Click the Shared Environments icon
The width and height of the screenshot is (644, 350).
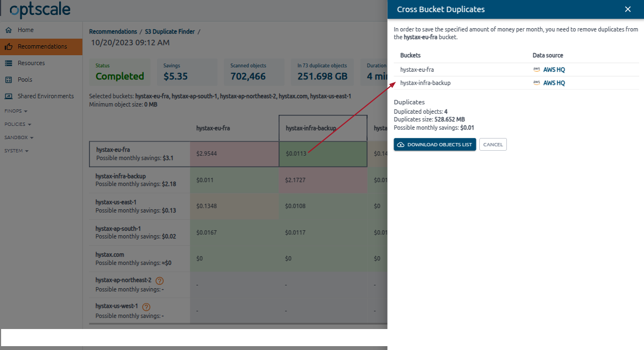9,96
